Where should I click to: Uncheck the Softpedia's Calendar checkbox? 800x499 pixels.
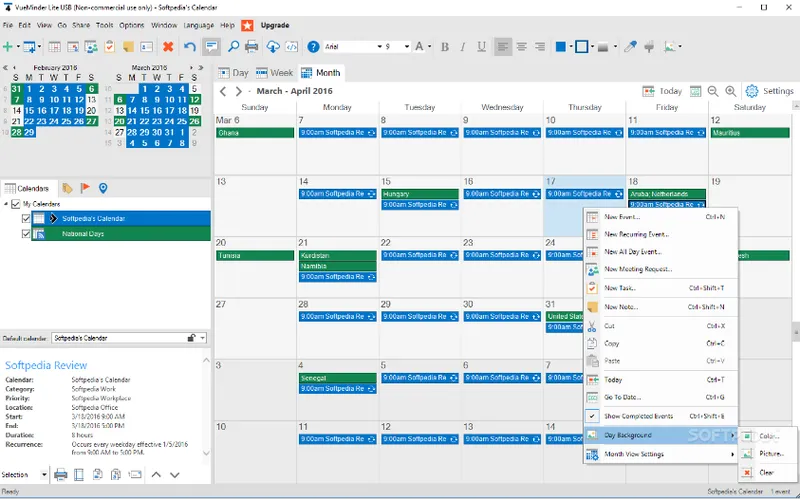(x=26, y=218)
